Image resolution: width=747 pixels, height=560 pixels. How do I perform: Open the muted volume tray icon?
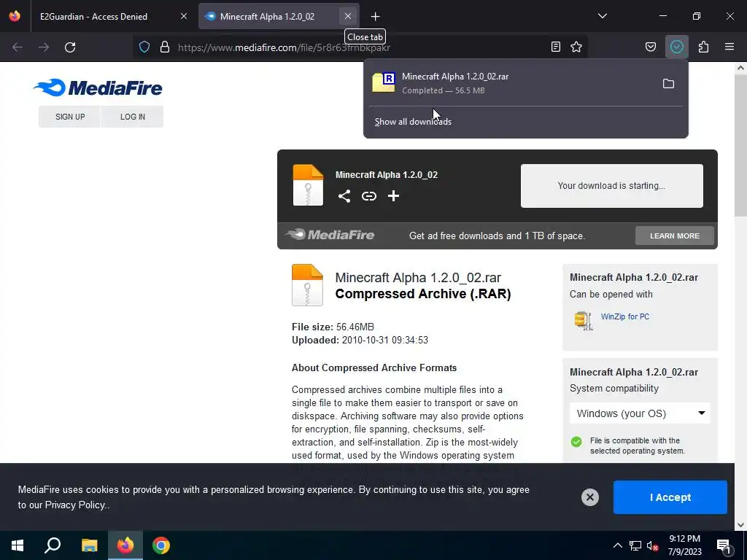(653, 545)
